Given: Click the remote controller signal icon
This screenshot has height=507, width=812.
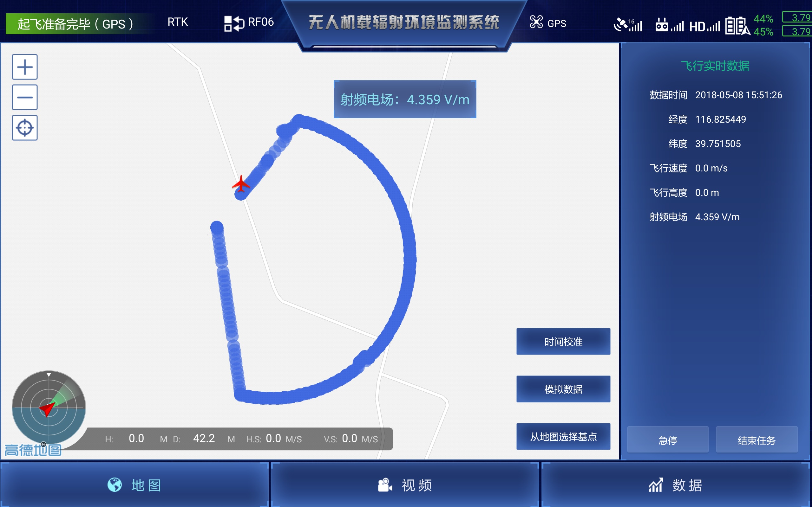Looking at the screenshot, I should (x=669, y=25).
